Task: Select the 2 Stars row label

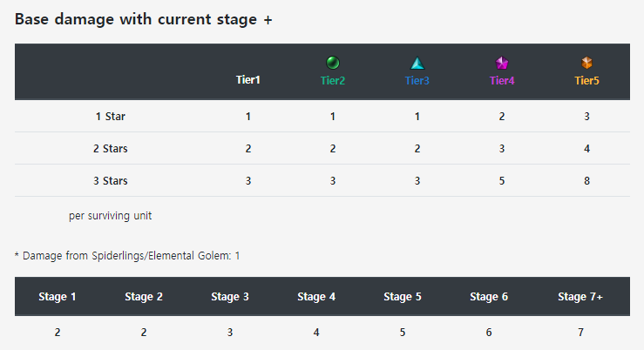Action: pos(110,149)
